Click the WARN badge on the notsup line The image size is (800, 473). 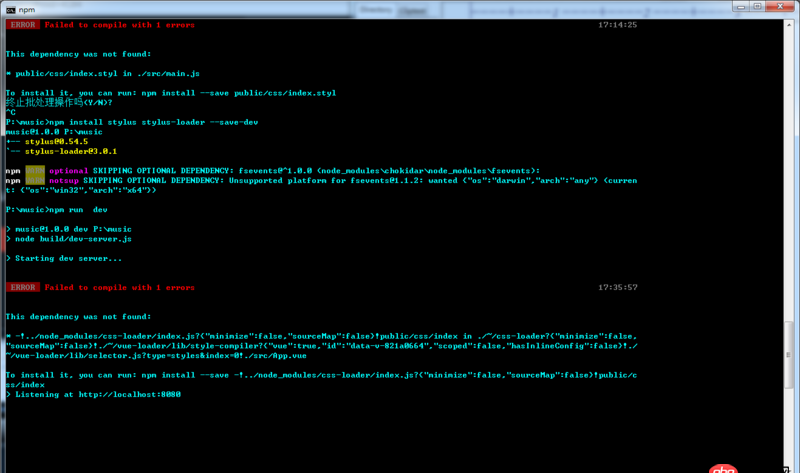35,180
